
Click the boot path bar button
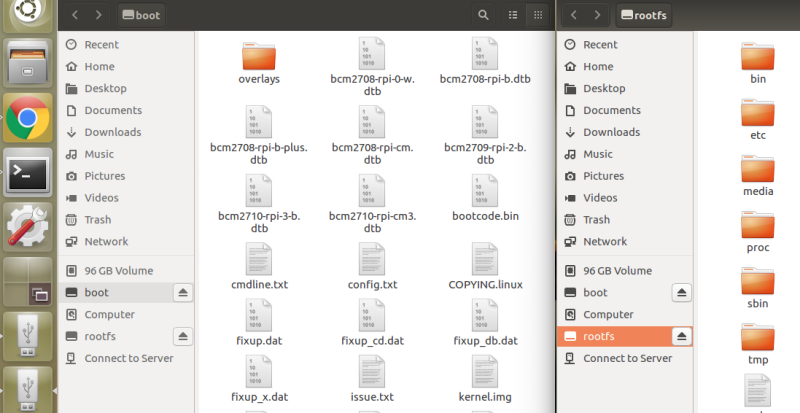point(141,15)
